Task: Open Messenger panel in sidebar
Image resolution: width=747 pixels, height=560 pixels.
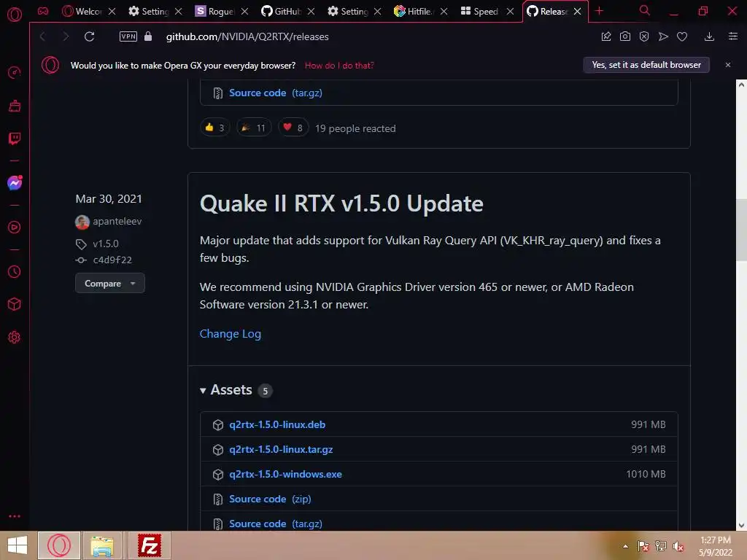Action: [15, 183]
